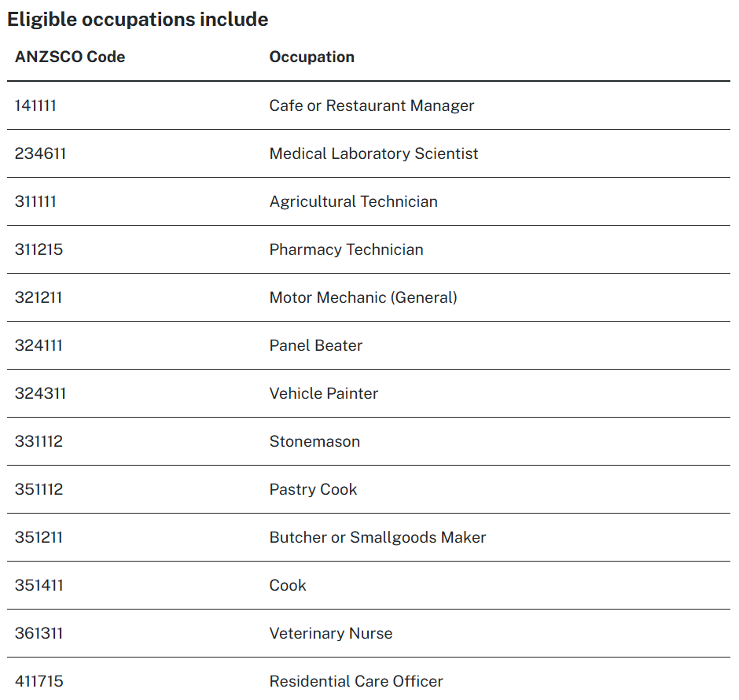Click the Panel Beater occupation
Image resolution: width=739 pixels, height=700 pixels.
(315, 345)
